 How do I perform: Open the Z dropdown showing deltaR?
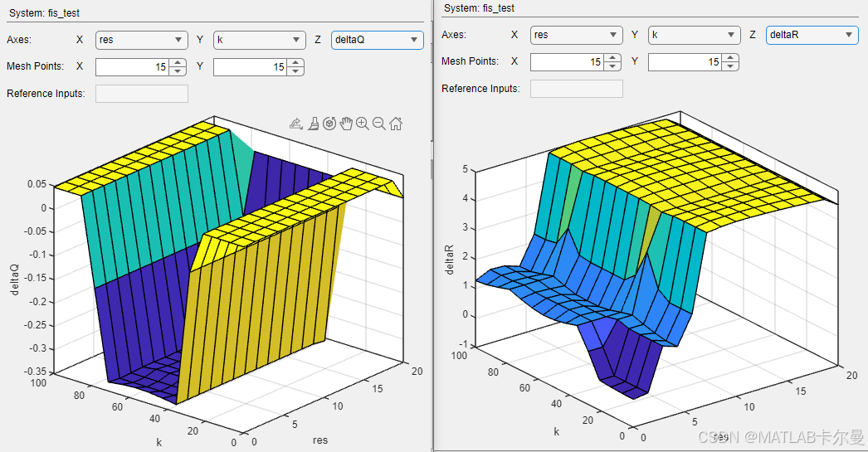pos(812,35)
